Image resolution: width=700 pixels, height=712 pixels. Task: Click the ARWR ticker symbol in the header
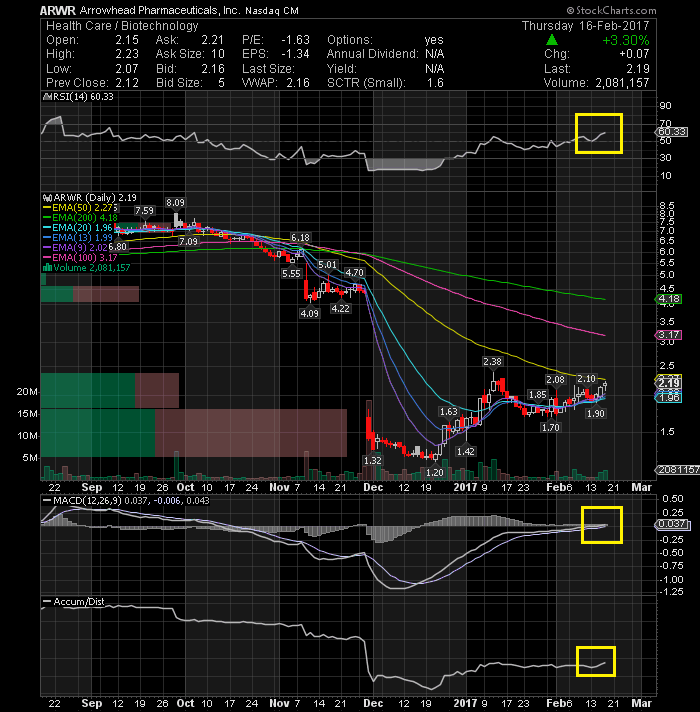(58, 10)
